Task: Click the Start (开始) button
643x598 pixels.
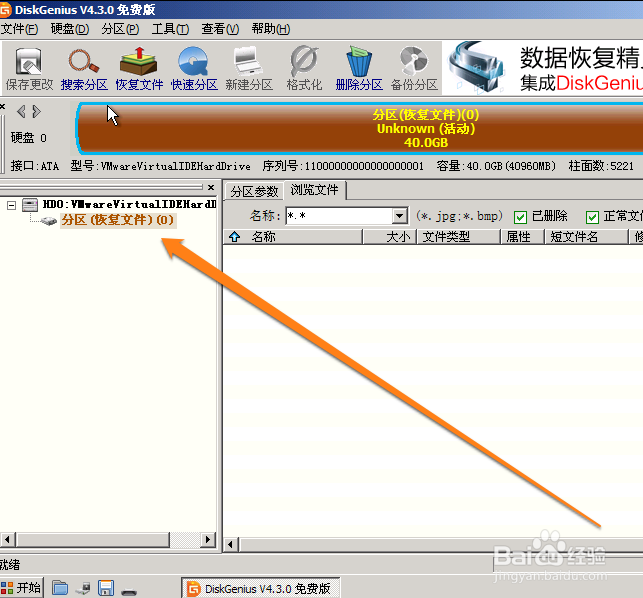Action: pos(21,588)
